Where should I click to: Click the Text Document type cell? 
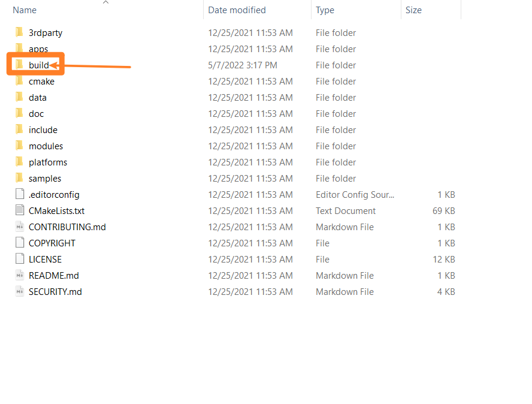tap(346, 211)
